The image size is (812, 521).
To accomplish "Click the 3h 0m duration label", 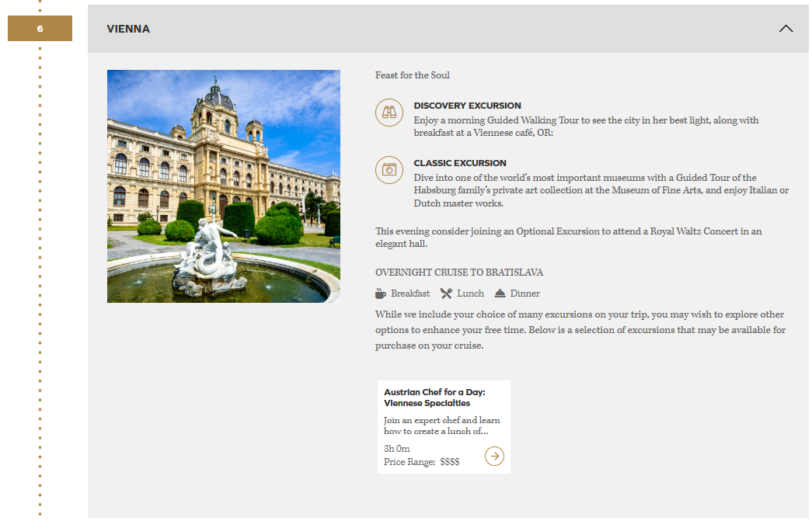I will point(397,449).
